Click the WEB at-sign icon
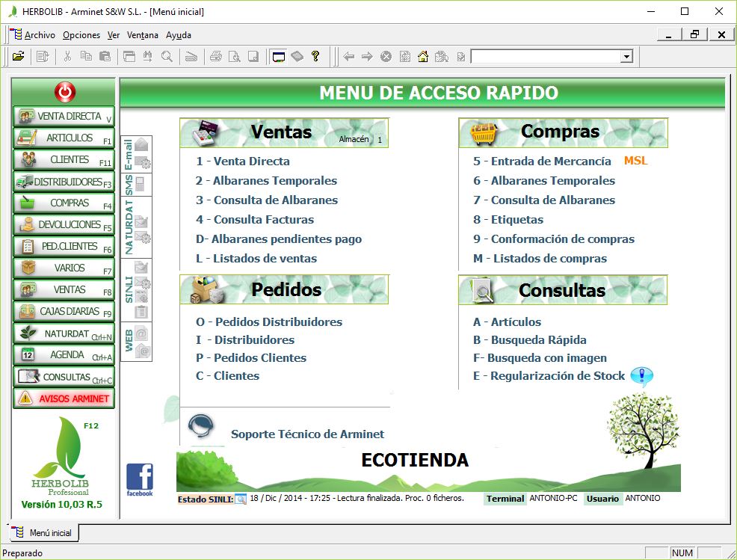Screen dimensions: 737x560 141,334
